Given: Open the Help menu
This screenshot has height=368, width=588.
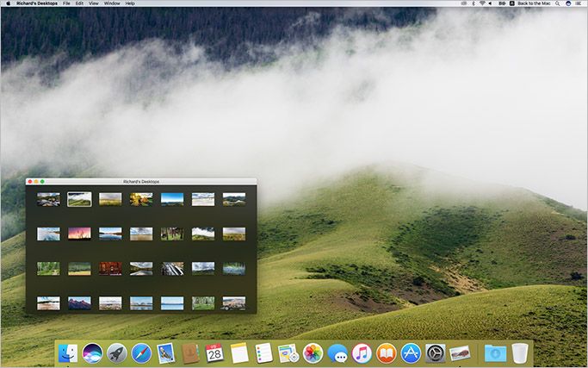Looking at the screenshot, I should coord(130,3).
